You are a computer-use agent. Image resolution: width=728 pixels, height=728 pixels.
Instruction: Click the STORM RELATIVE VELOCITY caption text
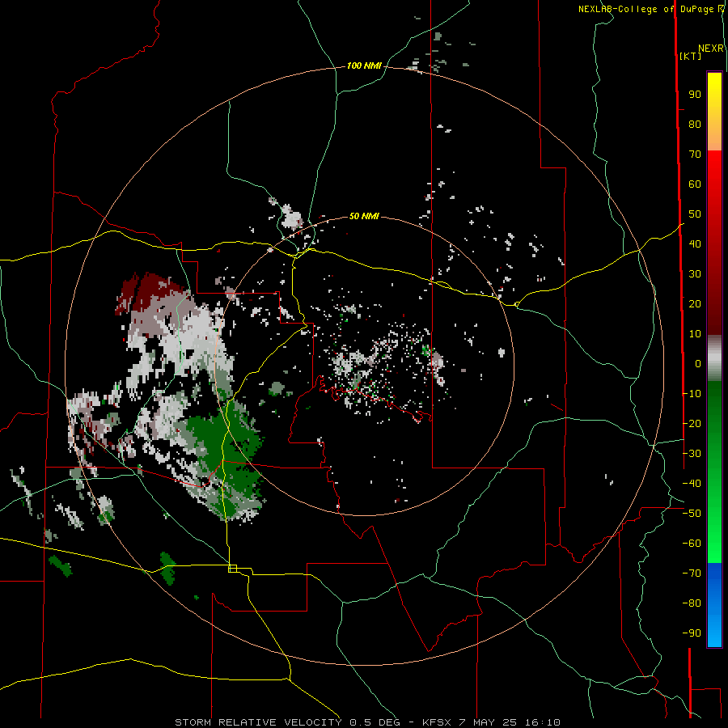click(x=258, y=722)
